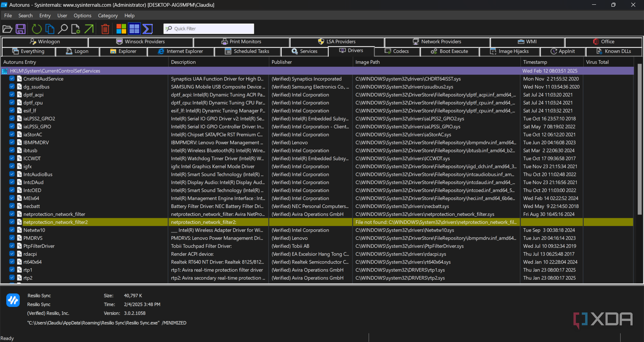Click the green Jump to Entry arrow
The width and height of the screenshot is (644, 342).
tap(89, 29)
